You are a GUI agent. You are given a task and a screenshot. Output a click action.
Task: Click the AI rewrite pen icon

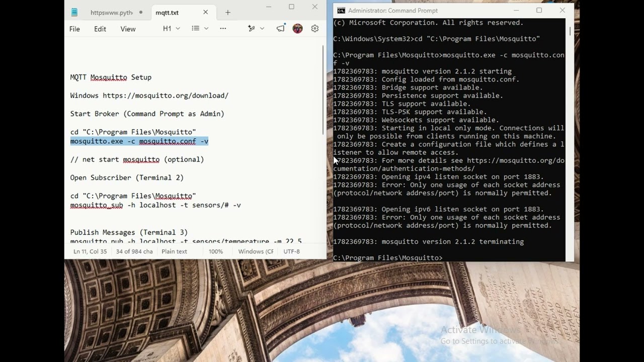point(252,29)
